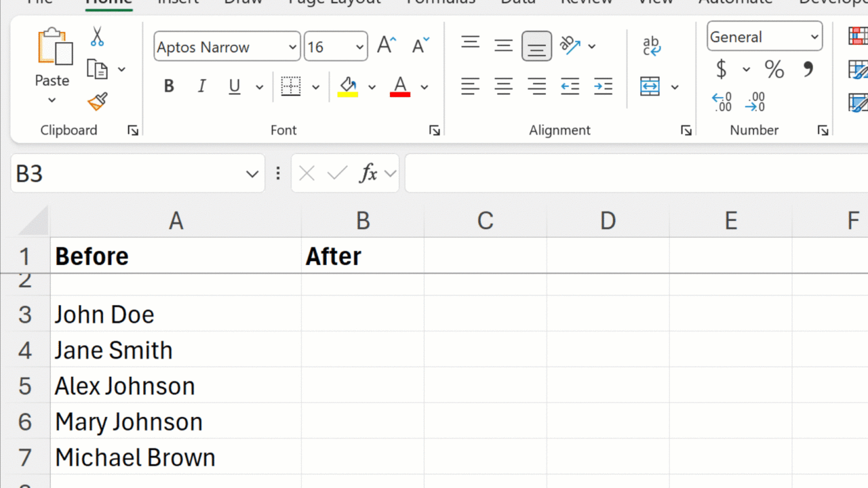Open the Aptos Narrow font name dropdown
The width and height of the screenshot is (868, 488).
pyautogui.click(x=292, y=47)
